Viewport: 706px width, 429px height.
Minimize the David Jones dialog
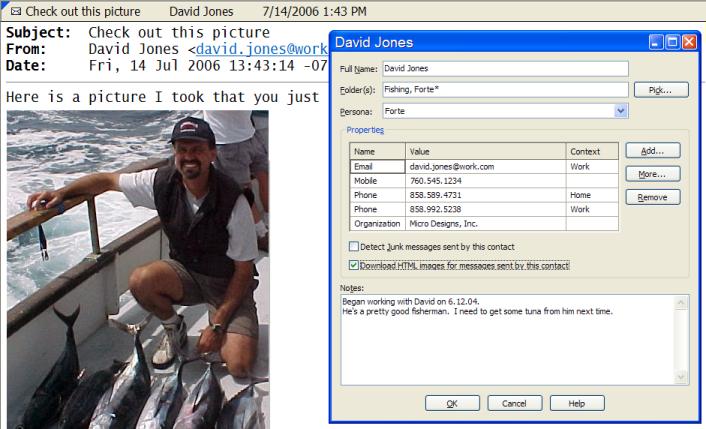(x=656, y=44)
